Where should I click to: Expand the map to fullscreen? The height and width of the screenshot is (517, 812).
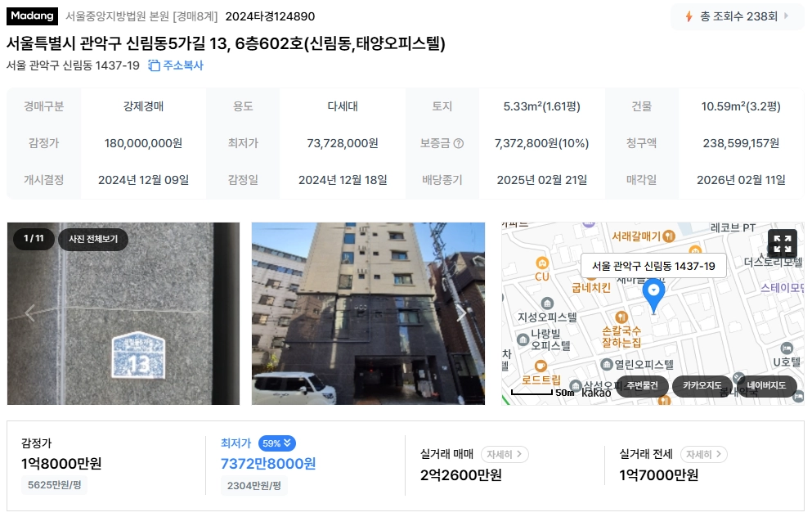(782, 244)
